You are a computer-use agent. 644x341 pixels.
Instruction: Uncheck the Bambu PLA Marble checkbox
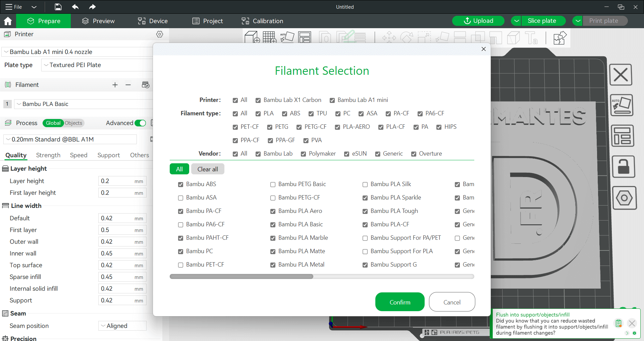pyautogui.click(x=273, y=238)
